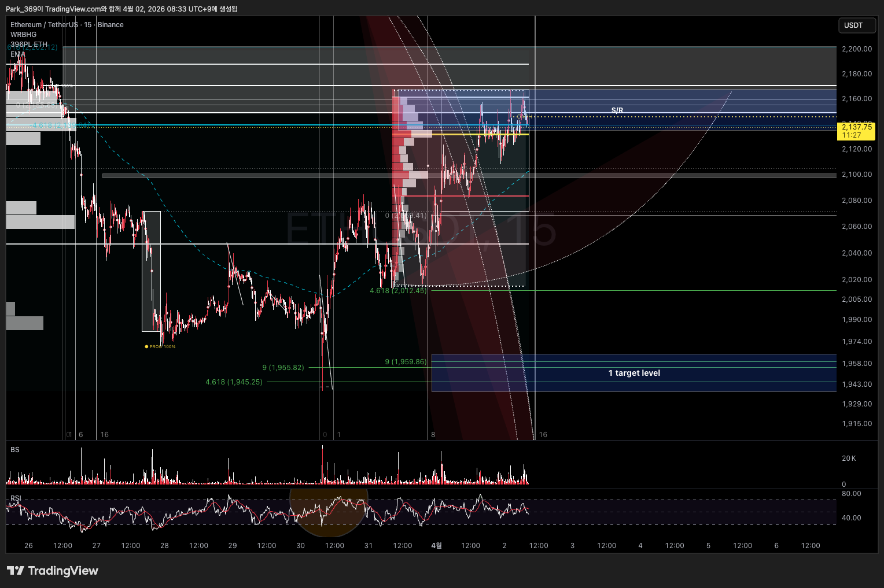This screenshot has height=588, width=884.
Task: Click the 2,005.00 price axis label
Action: click(x=857, y=299)
